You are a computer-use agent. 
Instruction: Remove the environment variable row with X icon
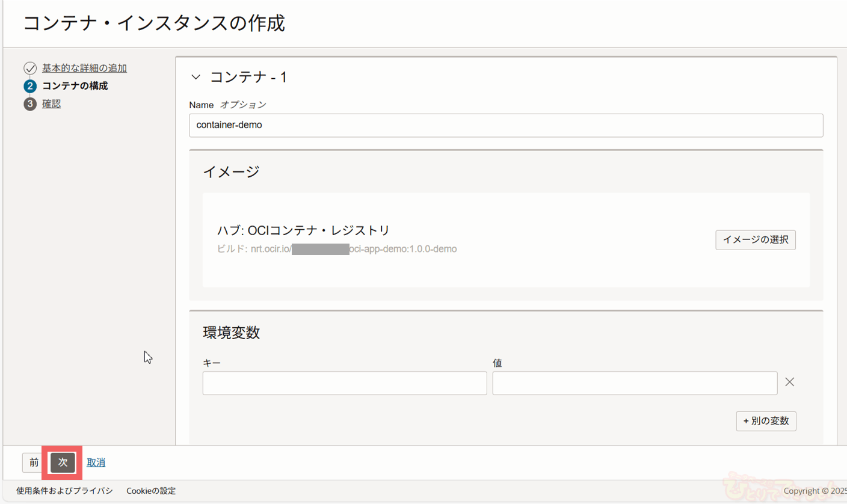pos(790,382)
